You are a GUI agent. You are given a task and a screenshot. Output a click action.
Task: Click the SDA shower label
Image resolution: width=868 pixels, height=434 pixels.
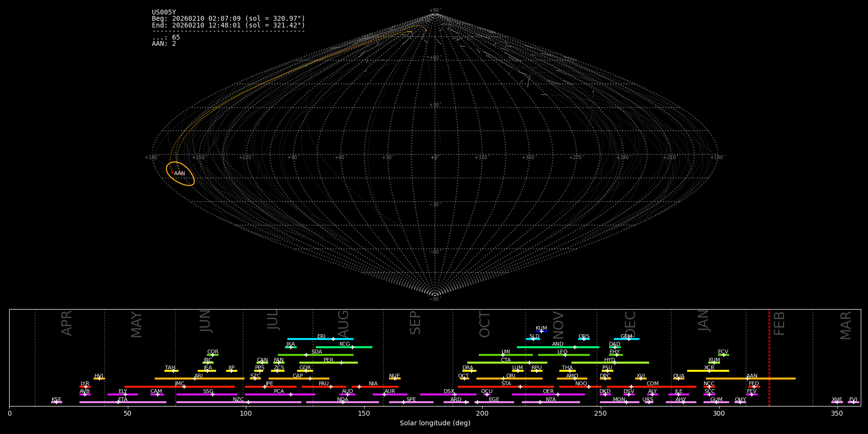[316, 352]
